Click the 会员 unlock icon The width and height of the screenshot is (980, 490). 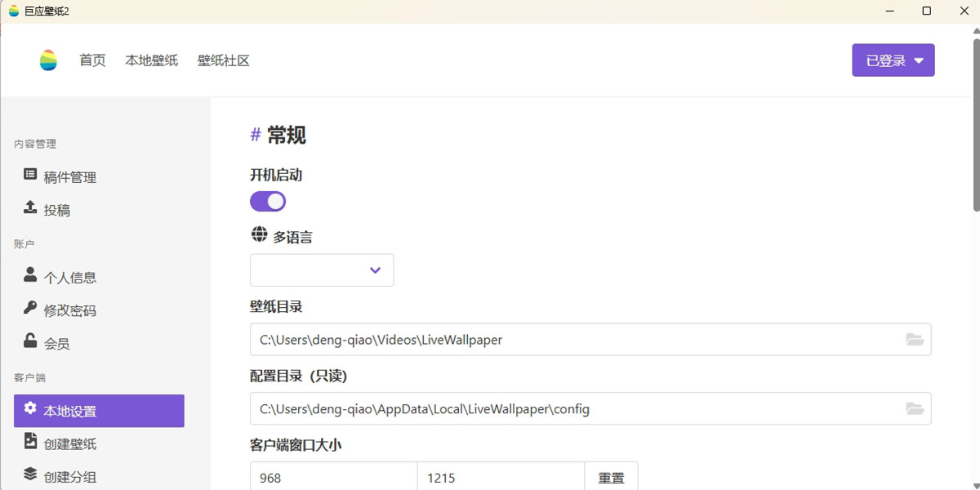[30, 341]
